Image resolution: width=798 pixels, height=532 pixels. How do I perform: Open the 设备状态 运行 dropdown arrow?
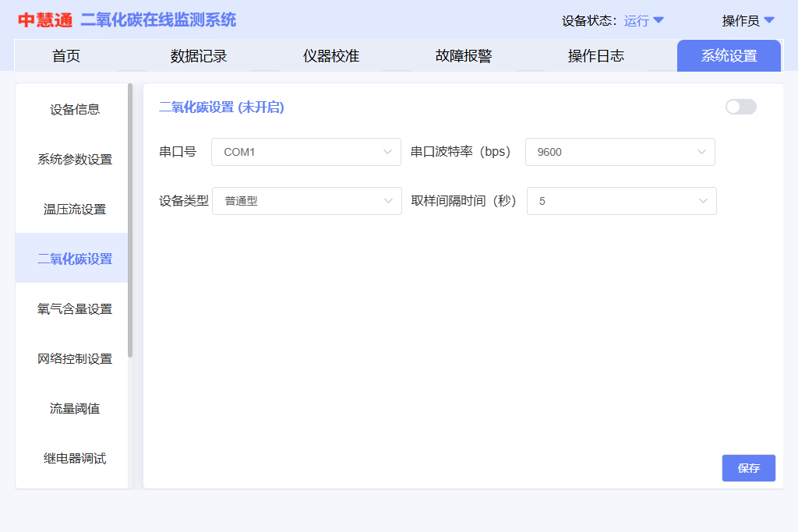point(659,20)
